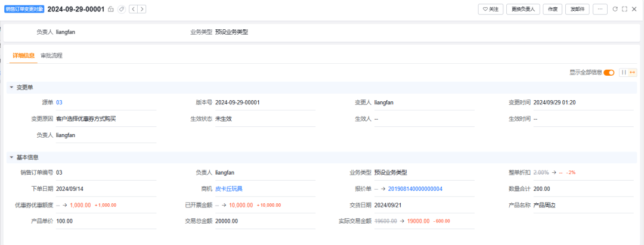This screenshot has width=644, height=245.
Task: Go to previous record with left arrow
Action: tap(134, 10)
